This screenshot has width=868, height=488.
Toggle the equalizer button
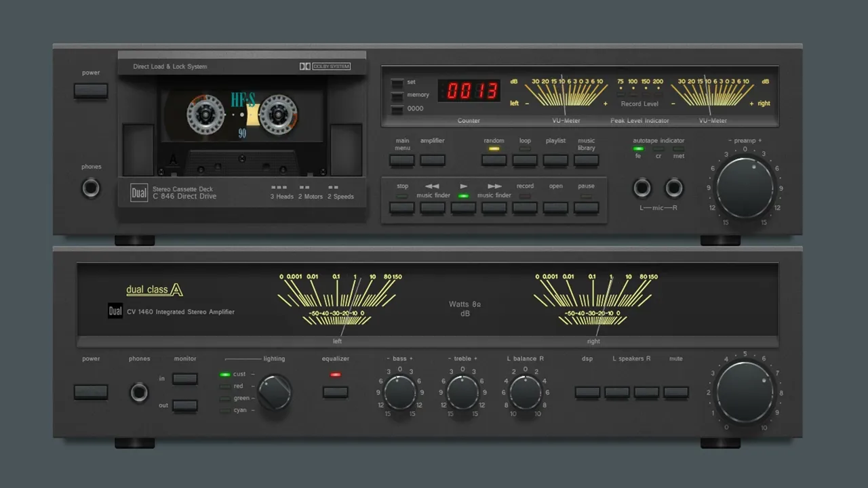tap(336, 392)
